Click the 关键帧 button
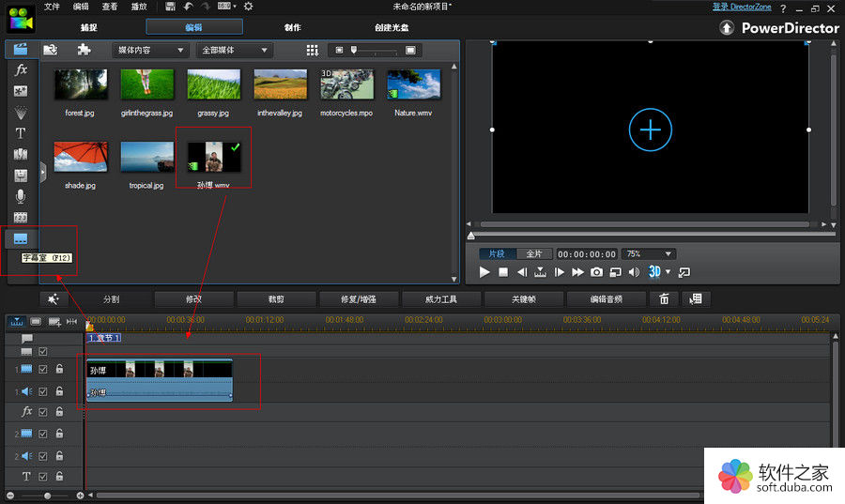 (523, 298)
